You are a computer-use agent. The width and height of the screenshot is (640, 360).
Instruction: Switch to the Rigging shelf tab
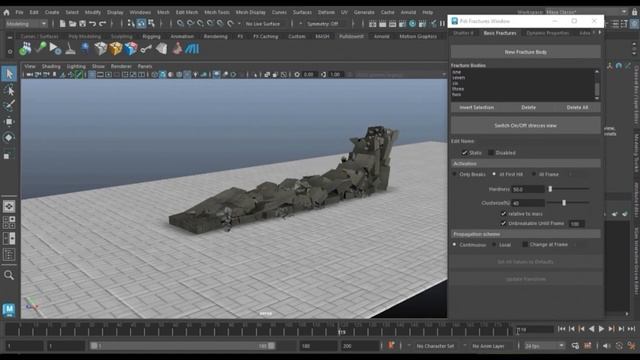click(151, 36)
